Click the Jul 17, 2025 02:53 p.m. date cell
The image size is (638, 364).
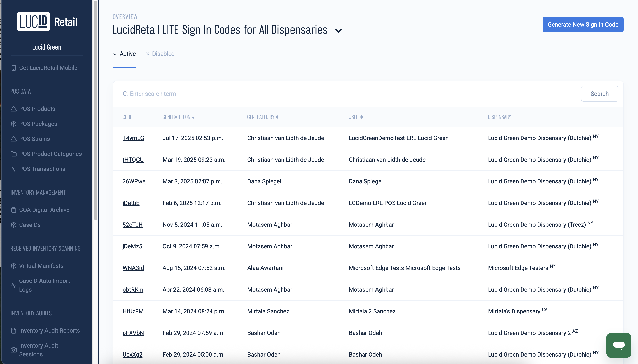193,138
